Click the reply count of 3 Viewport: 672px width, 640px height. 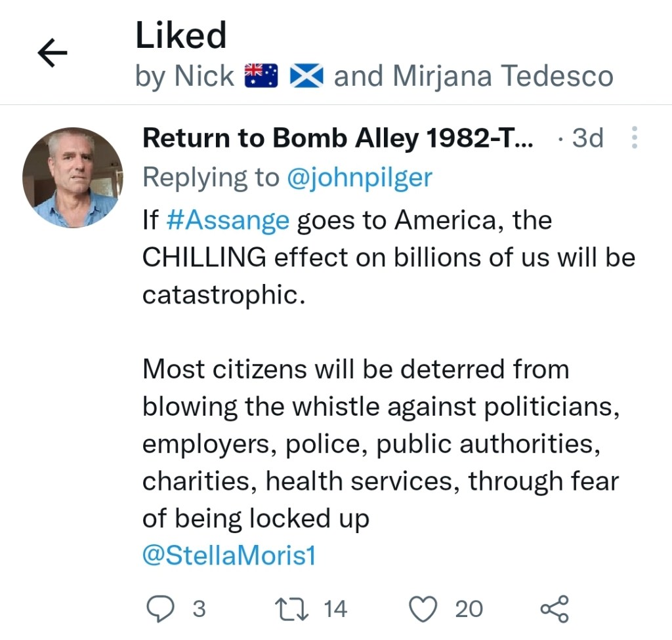click(x=199, y=609)
